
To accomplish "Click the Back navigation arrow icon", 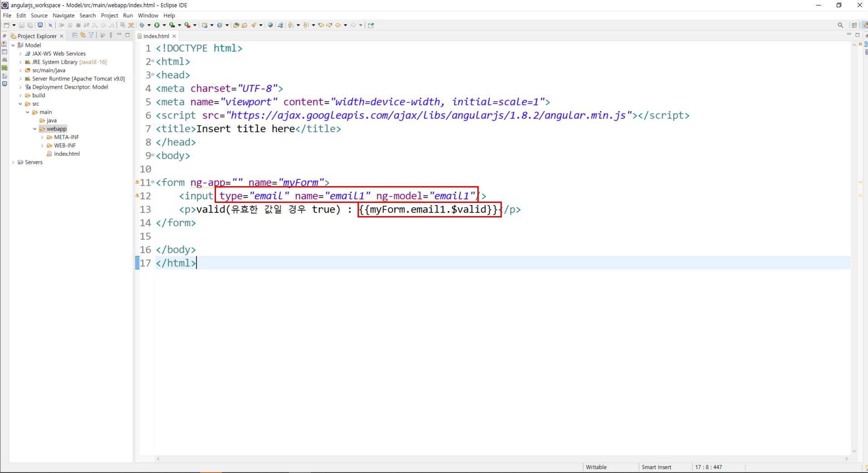I will 338,25.
